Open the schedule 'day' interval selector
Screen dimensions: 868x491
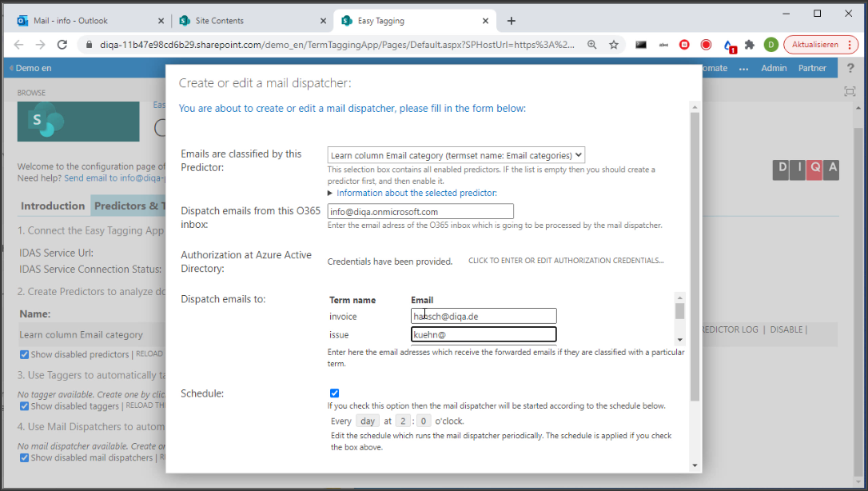(367, 421)
